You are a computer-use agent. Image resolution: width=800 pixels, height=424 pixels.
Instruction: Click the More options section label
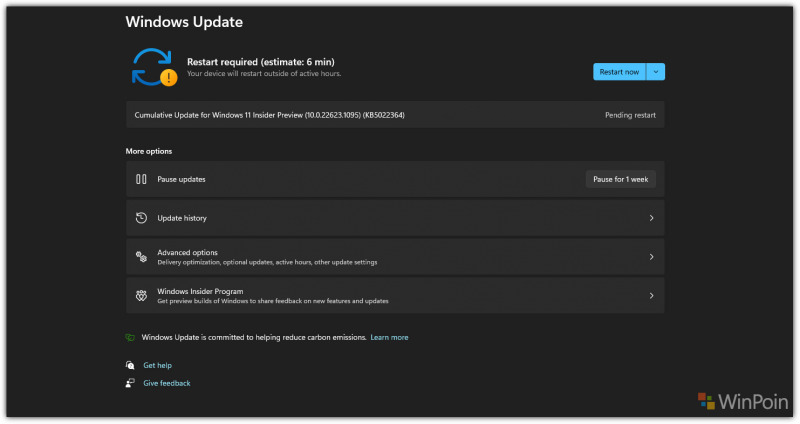(148, 151)
